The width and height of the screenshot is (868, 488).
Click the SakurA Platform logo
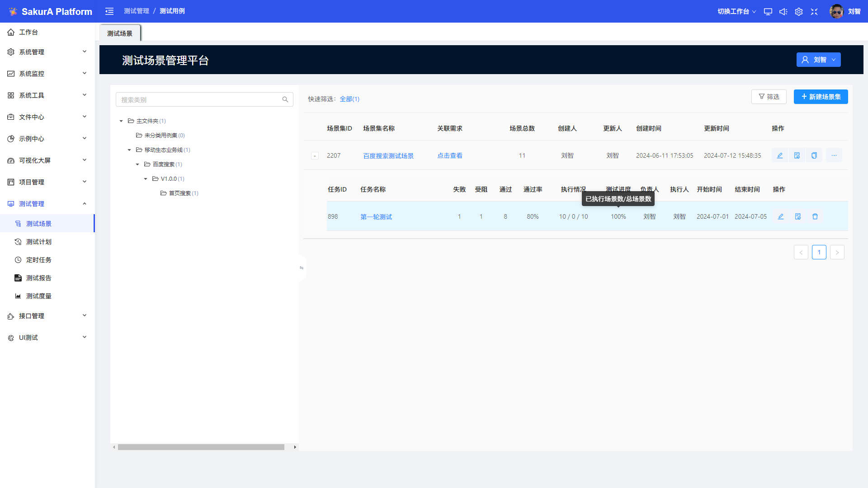pyautogui.click(x=50, y=12)
